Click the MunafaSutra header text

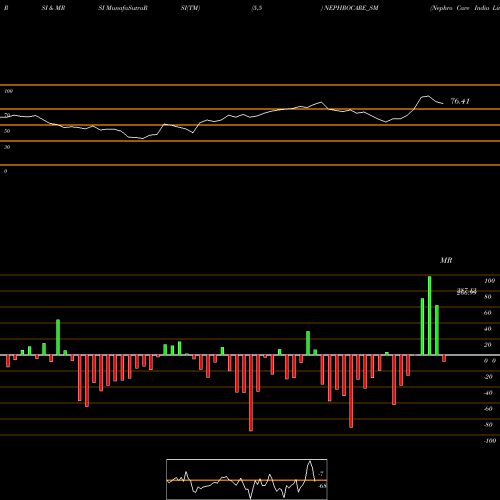click(125, 8)
